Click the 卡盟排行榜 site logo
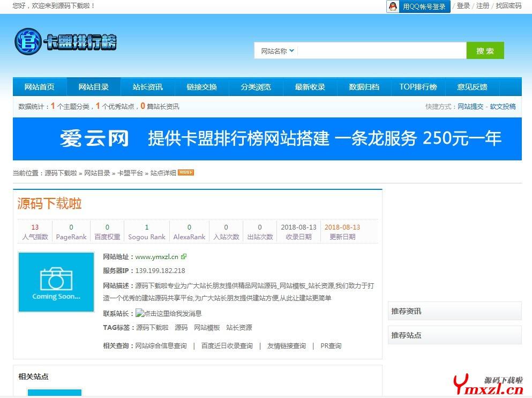This screenshot has width=532, height=398. tap(65, 42)
